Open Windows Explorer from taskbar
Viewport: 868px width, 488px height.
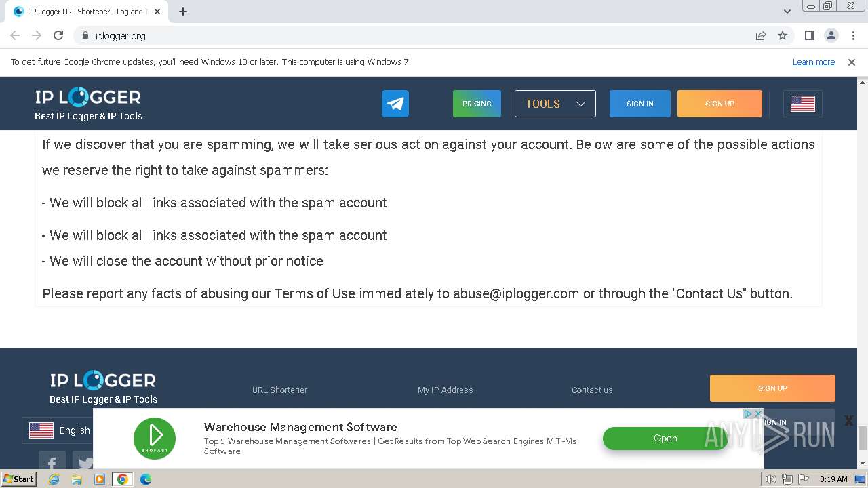tap(77, 479)
